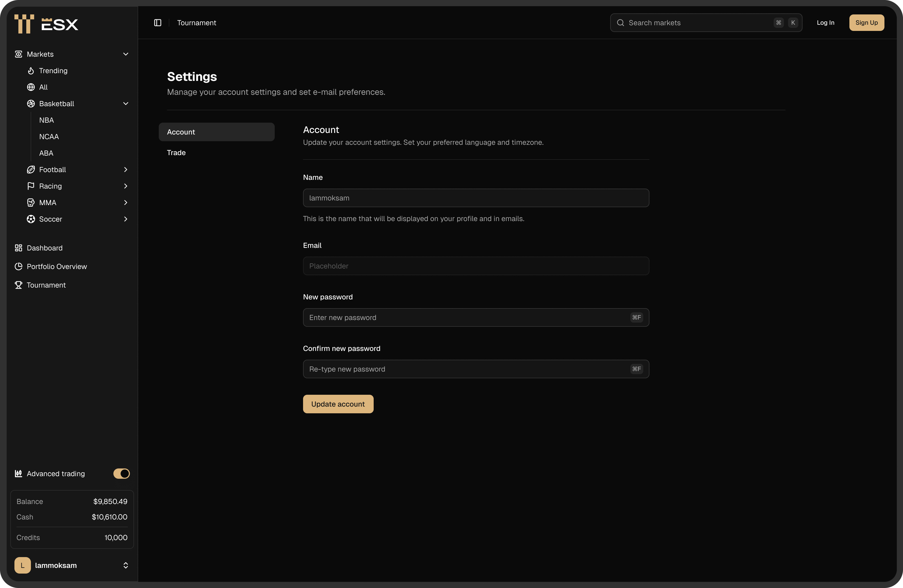Click the command key shortcut badge
This screenshot has width=903, height=588.
coord(779,23)
